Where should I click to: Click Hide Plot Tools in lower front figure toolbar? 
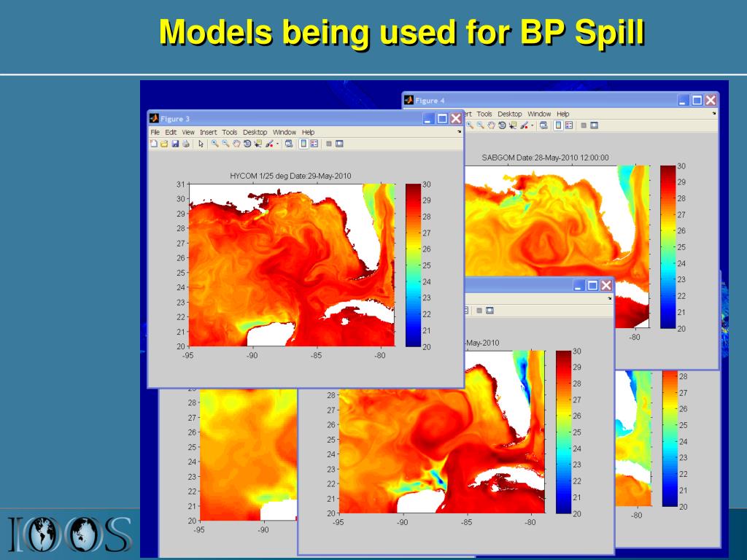click(x=479, y=311)
